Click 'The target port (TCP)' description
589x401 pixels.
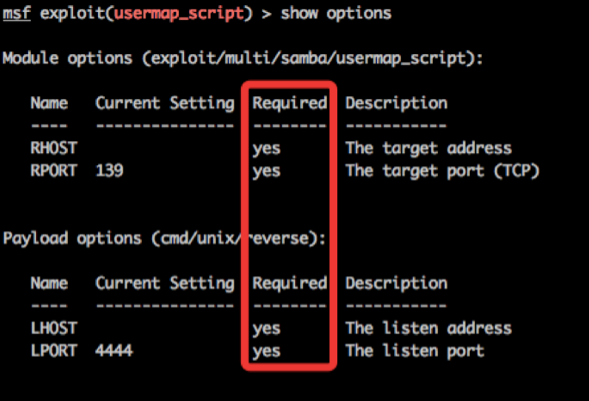click(443, 171)
